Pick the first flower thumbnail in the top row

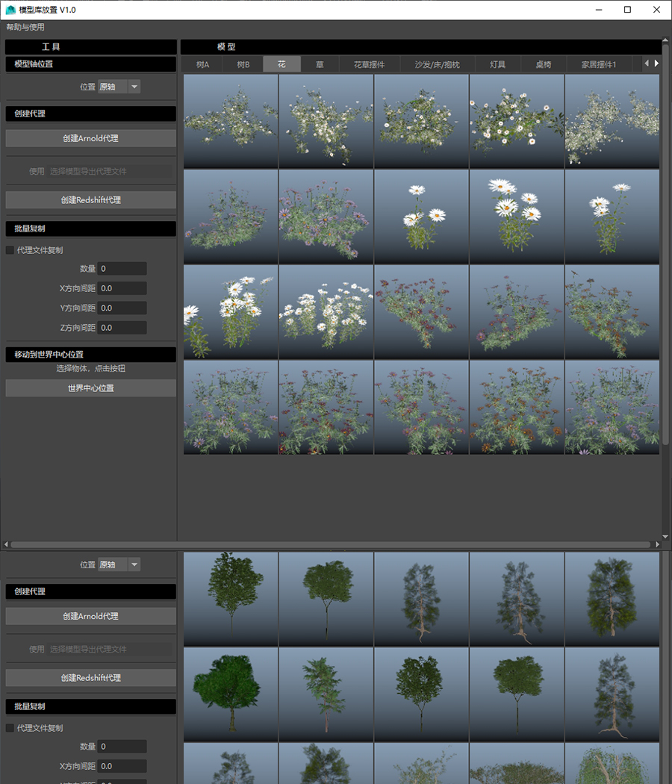tap(231, 121)
